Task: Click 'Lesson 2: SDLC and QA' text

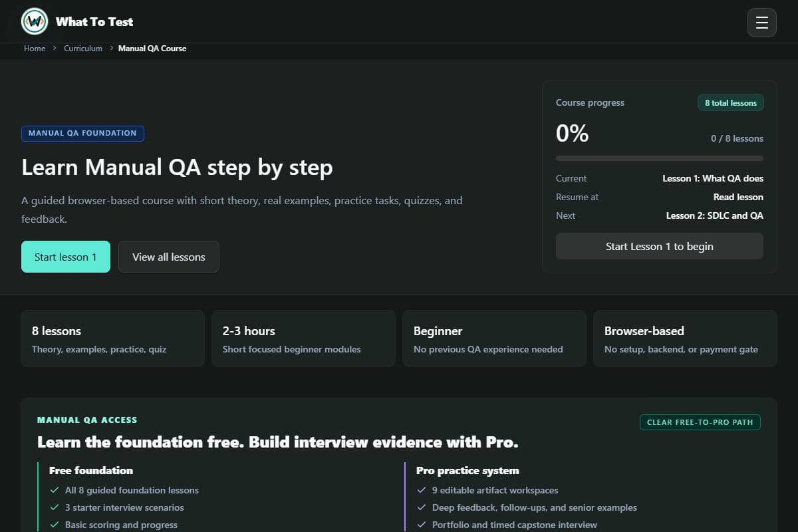Action: tap(715, 215)
